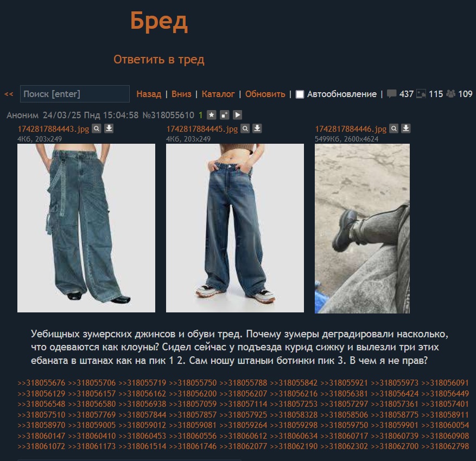
Task: Follow reply link >>318055973
Action: 395,383
